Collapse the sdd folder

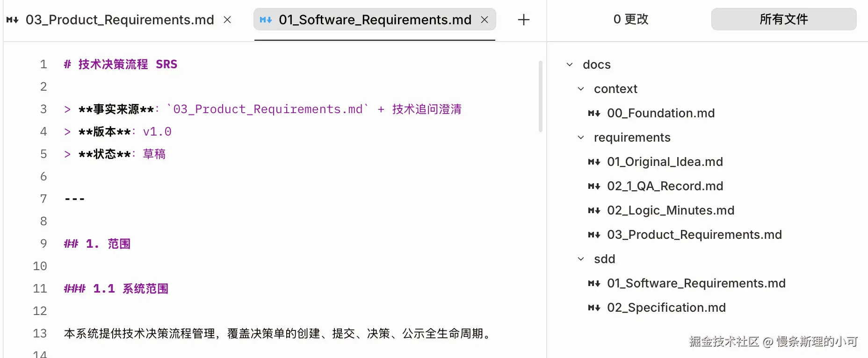click(x=581, y=259)
